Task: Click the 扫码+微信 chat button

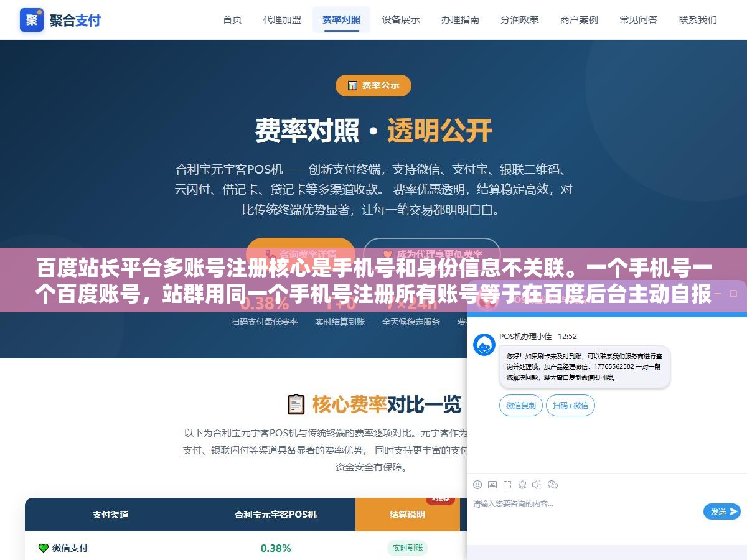Action: pyautogui.click(x=571, y=406)
